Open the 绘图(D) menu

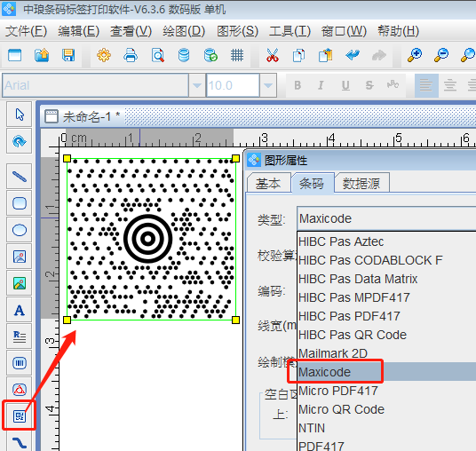click(x=184, y=31)
